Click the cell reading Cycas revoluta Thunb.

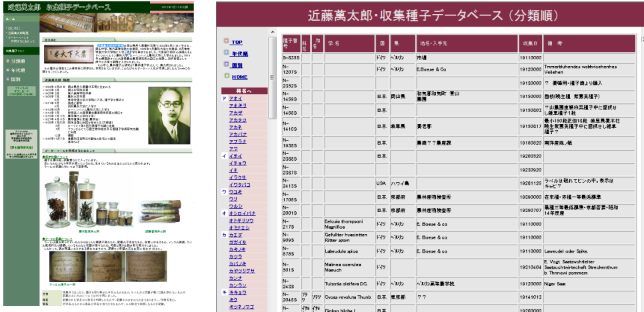click(349, 297)
